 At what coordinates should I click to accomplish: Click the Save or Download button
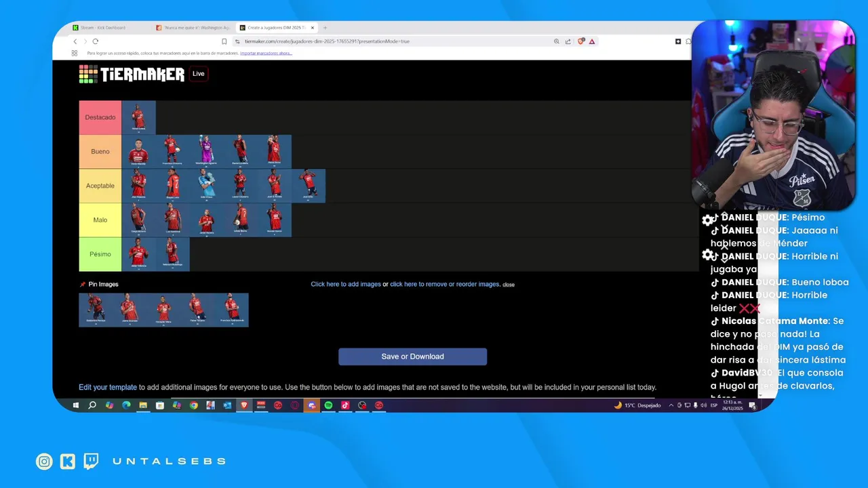tap(412, 357)
